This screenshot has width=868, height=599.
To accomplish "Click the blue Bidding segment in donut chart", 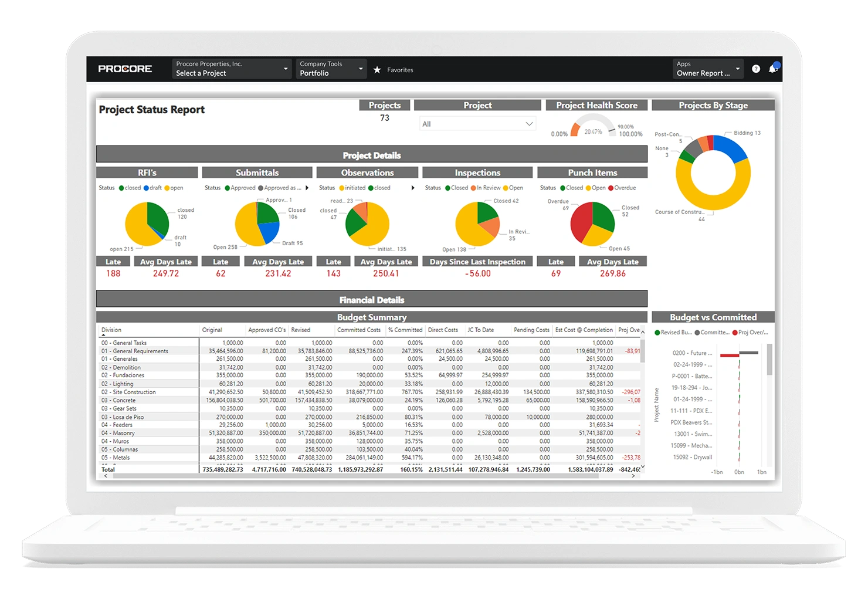I will pyautogui.click(x=731, y=145).
